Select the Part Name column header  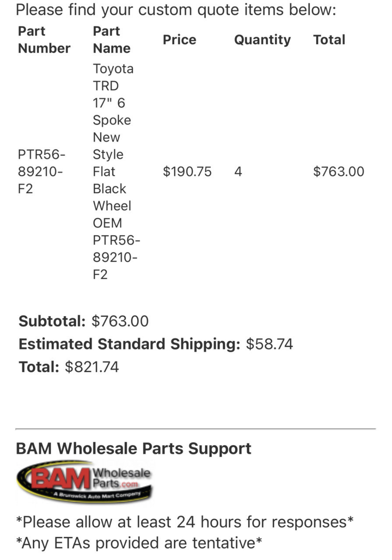(x=112, y=40)
